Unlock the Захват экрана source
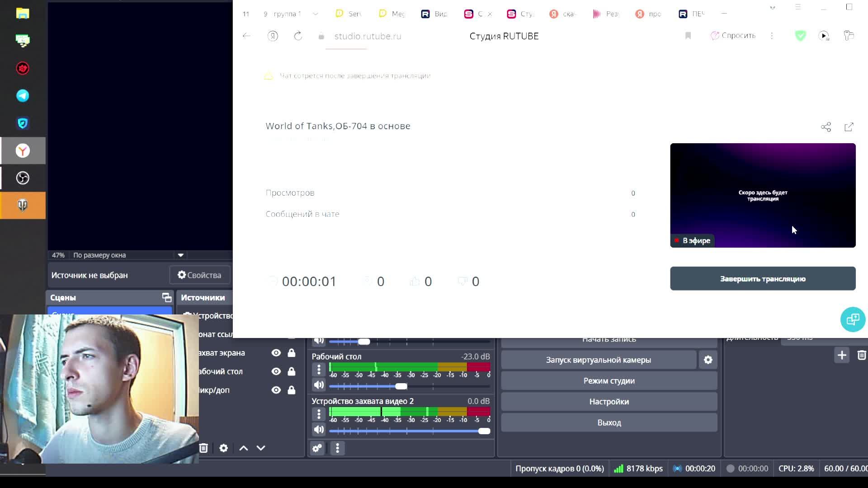The height and width of the screenshot is (488, 868). click(x=292, y=353)
